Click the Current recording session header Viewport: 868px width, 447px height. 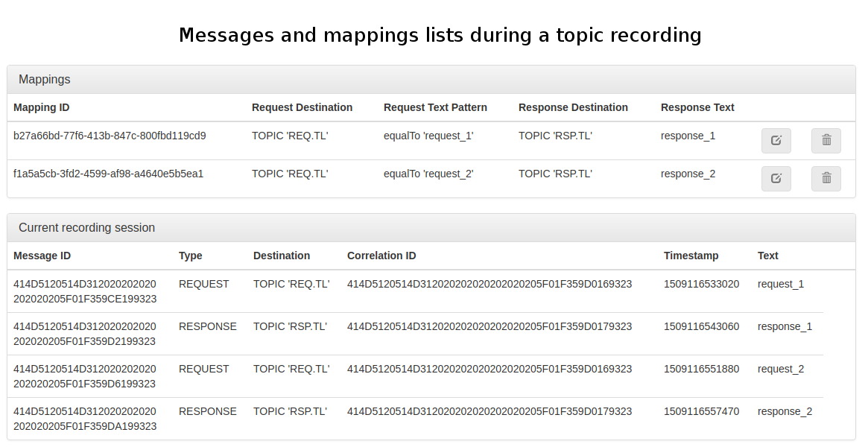point(86,228)
